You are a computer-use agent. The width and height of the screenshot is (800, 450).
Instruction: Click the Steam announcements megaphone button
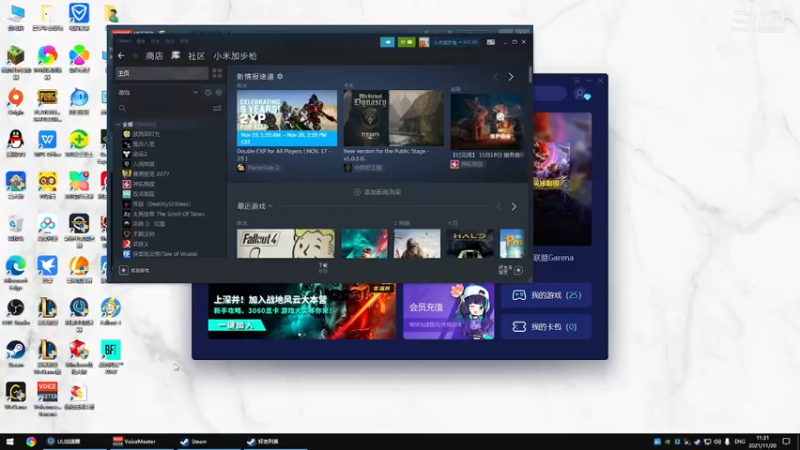tap(387, 42)
